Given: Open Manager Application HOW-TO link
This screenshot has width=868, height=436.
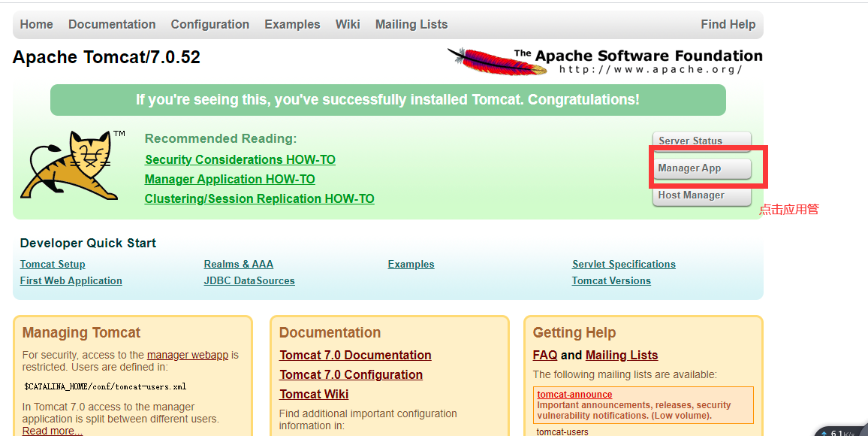Looking at the screenshot, I should pyautogui.click(x=230, y=180).
